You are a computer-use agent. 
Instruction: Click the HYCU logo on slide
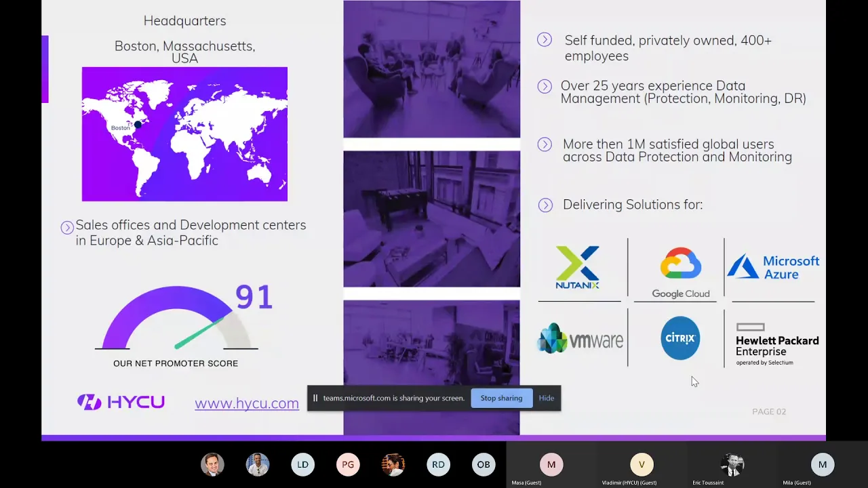point(121,402)
